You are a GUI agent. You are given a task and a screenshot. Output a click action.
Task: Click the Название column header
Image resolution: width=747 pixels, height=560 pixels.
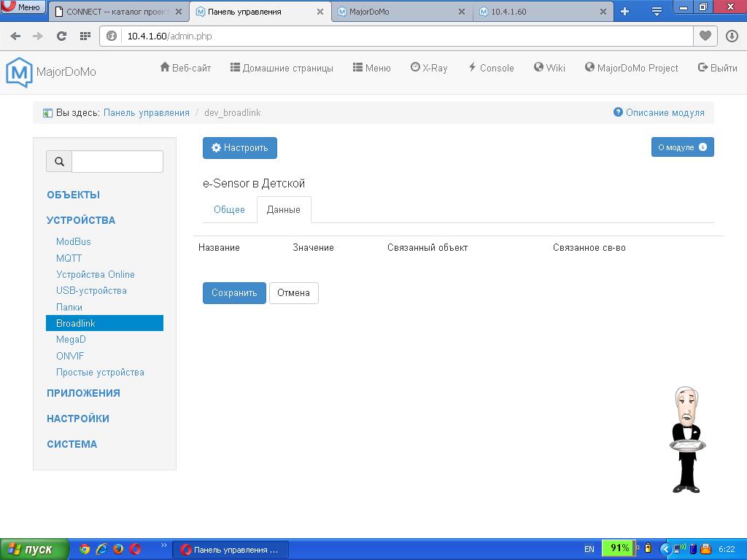[219, 248]
